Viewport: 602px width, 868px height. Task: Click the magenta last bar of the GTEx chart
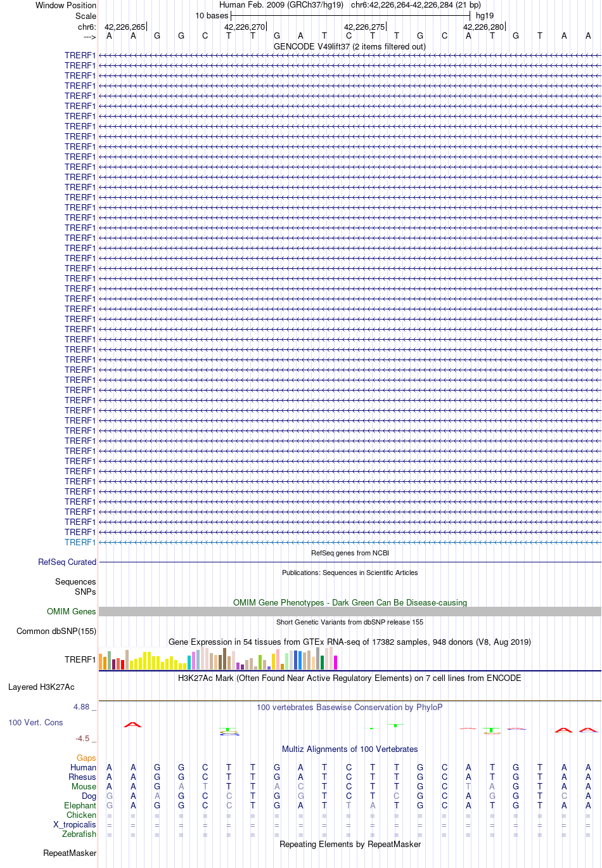pos(335,663)
